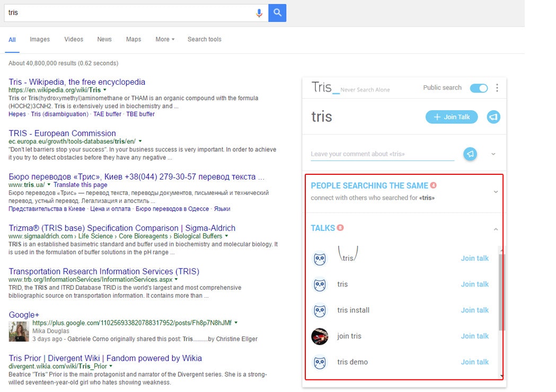Open Search tools options
The image size is (556, 392).
pos(204,39)
